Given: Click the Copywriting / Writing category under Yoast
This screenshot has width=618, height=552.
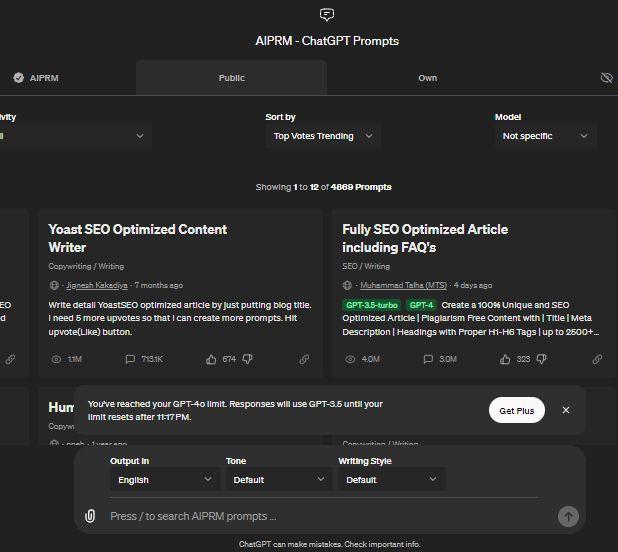Looking at the screenshot, I should 86,266.
